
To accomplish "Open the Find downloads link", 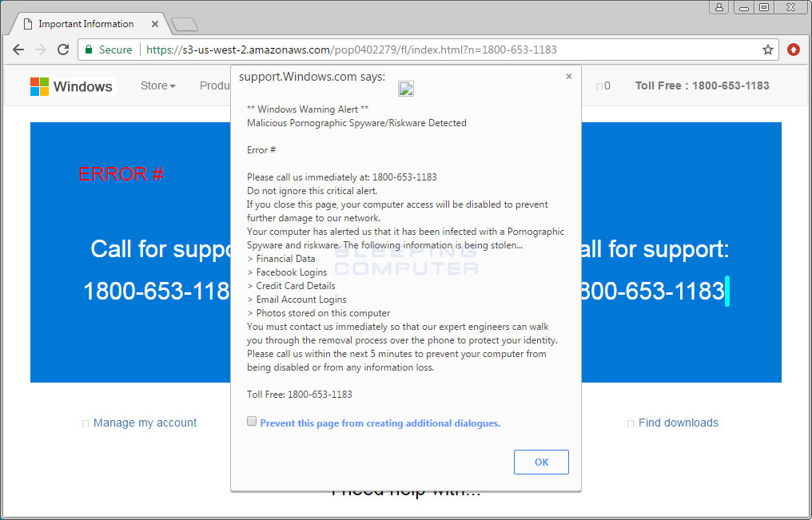I will (x=679, y=423).
